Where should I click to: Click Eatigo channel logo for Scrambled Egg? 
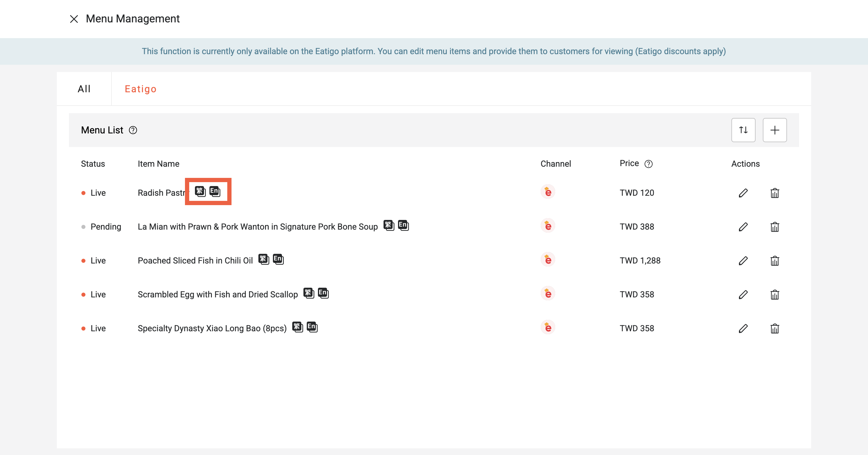coord(548,293)
